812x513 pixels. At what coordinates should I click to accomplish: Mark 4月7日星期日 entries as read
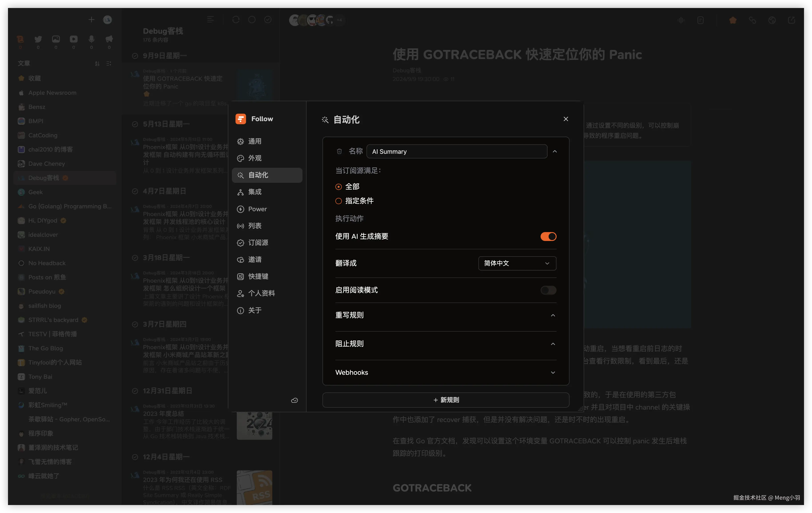(135, 191)
